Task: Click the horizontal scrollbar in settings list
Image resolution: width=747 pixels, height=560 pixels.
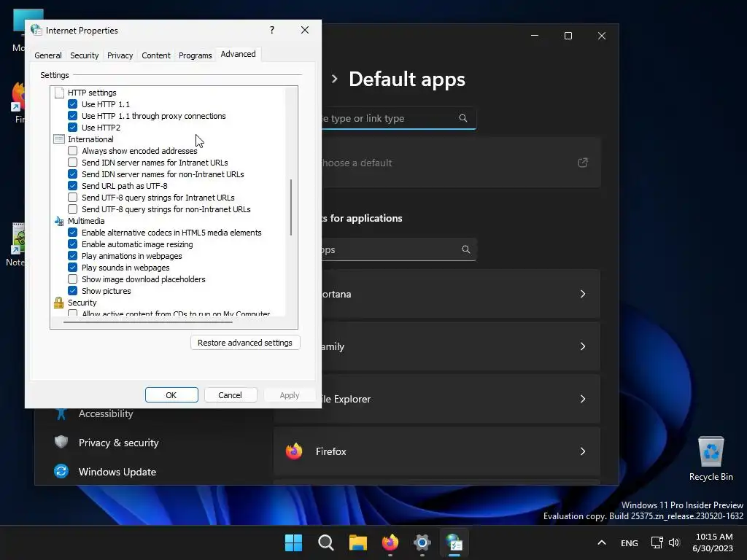Action: tap(147, 322)
